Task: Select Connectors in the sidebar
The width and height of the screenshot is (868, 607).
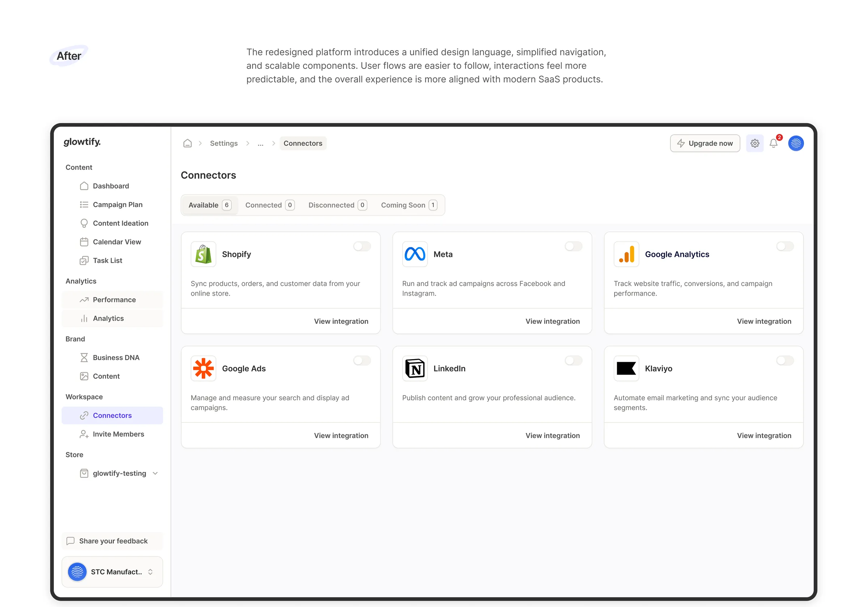Action: click(112, 416)
